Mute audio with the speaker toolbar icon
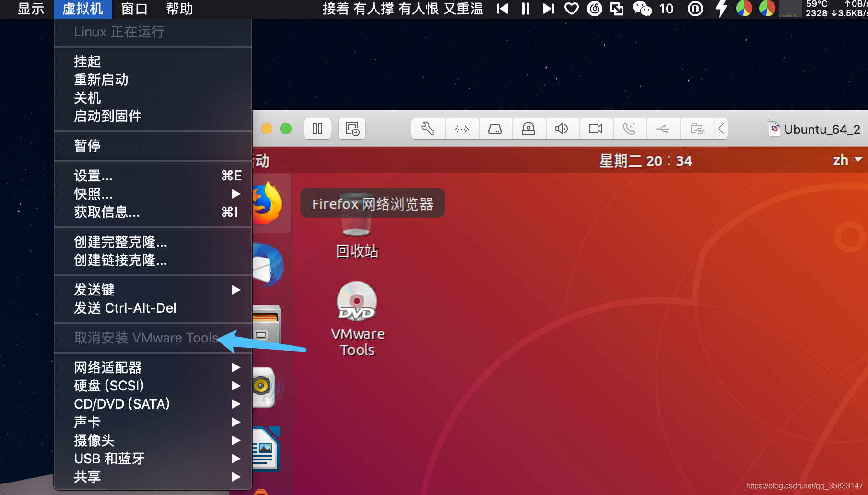Image resolution: width=868 pixels, height=495 pixels. click(562, 129)
